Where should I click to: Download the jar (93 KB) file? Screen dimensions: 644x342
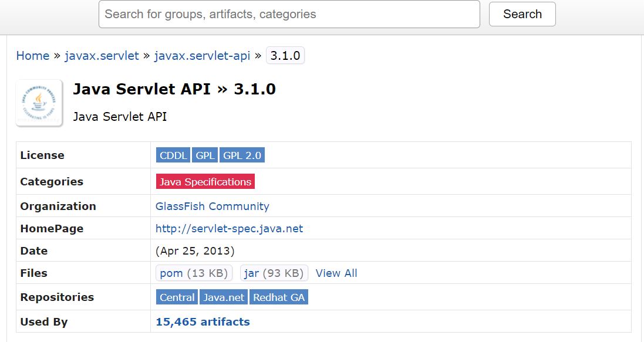pos(274,273)
